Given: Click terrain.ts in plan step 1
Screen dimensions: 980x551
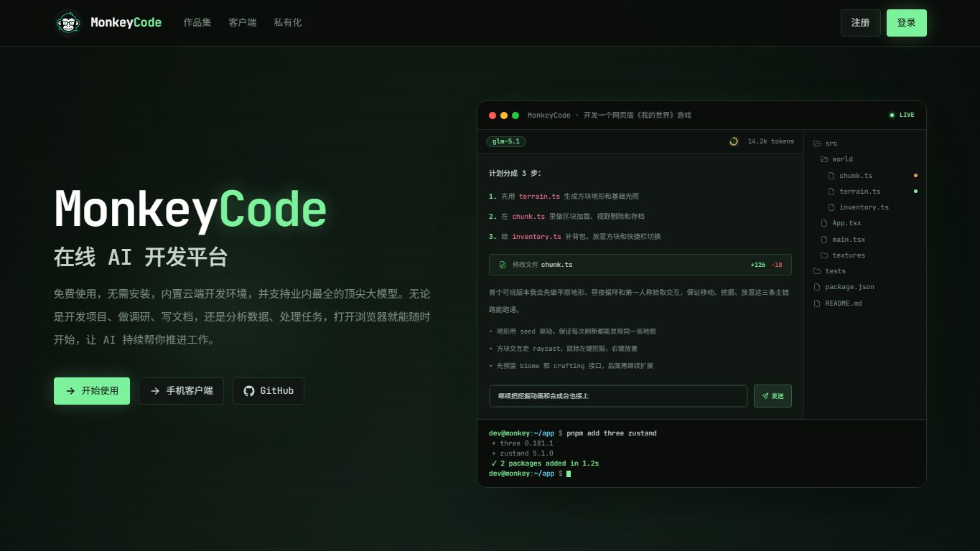Looking at the screenshot, I should point(539,196).
